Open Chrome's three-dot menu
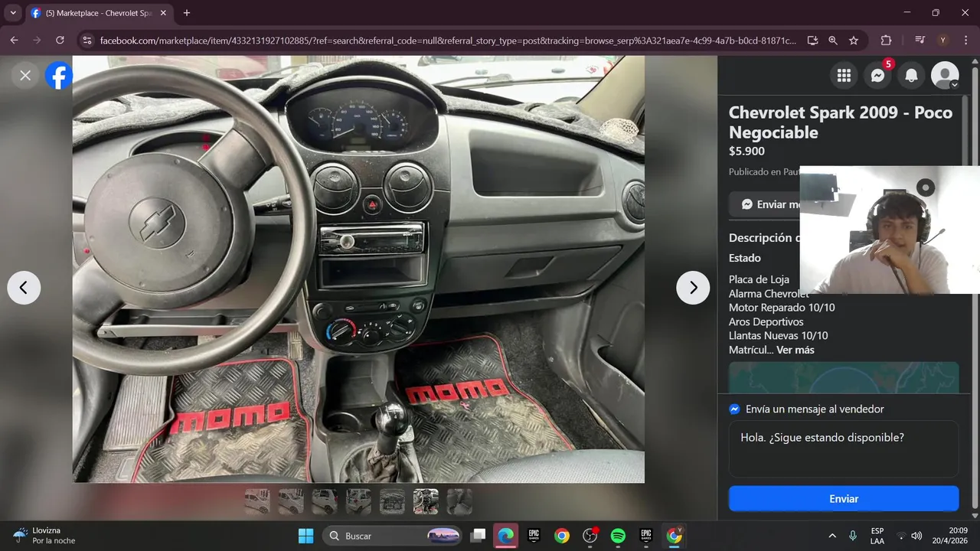The height and width of the screenshot is (551, 980). point(966,41)
